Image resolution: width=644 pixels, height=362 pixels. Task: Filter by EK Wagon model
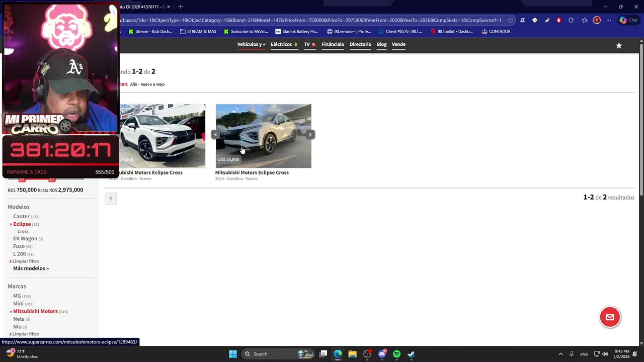click(x=25, y=239)
